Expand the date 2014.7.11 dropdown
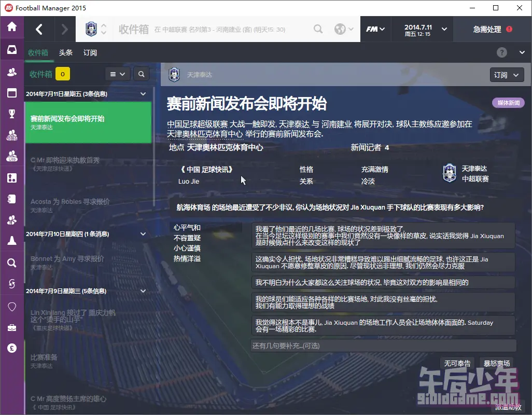The width and height of the screenshot is (532, 415). (x=444, y=29)
